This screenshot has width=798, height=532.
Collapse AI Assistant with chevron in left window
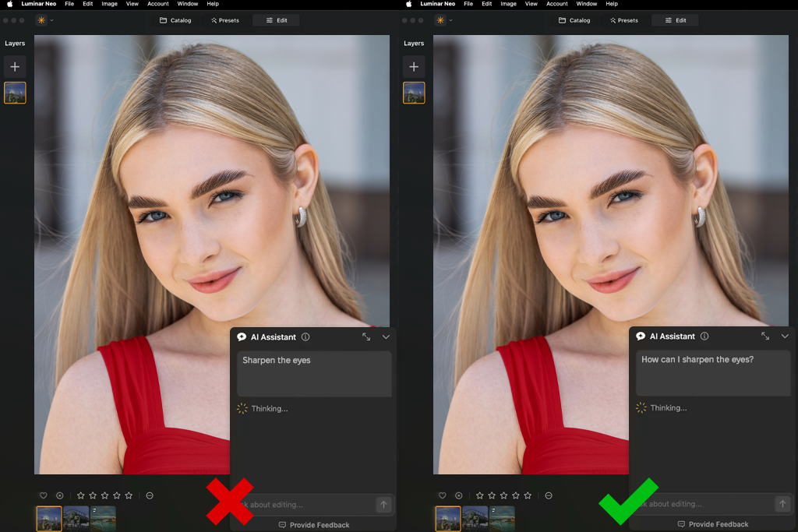coord(386,336)
